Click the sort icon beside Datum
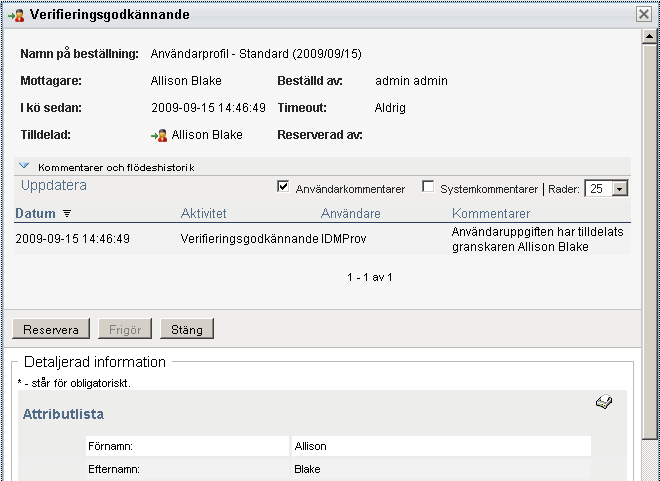The width and height of the screenshot is (660, 481). (x=67, y=214)
